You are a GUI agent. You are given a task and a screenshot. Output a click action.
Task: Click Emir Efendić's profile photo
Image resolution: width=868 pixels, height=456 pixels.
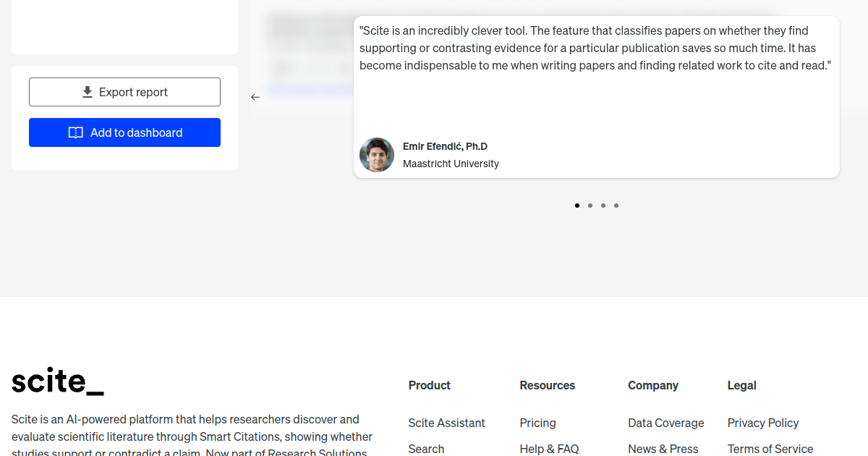377,155
